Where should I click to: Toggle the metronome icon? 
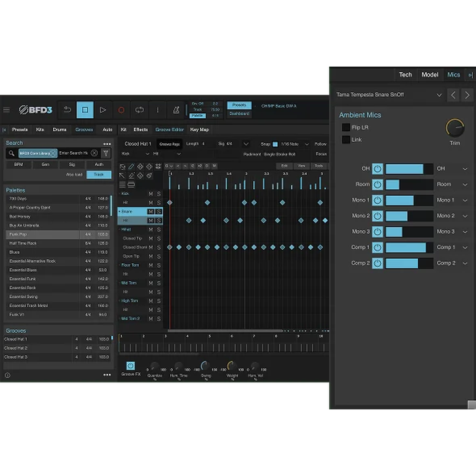click(176, 110)
